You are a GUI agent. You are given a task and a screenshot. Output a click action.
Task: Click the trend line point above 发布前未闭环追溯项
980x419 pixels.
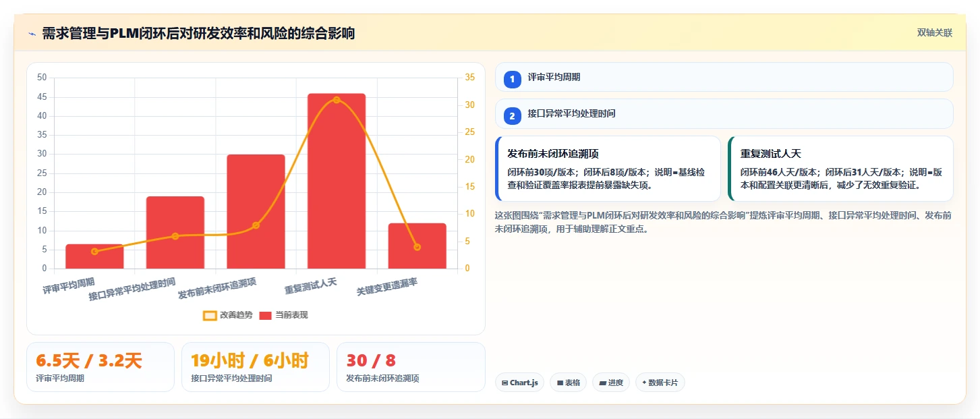pyautogui.click(x=256, y=225)
